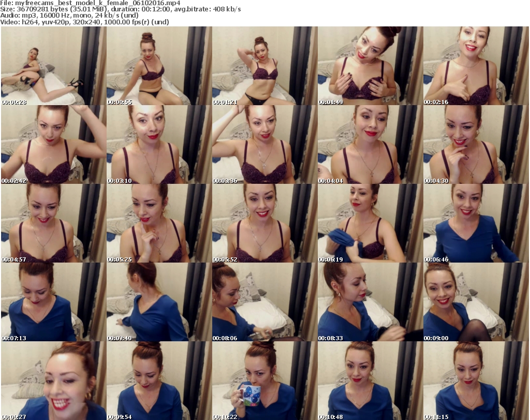Click the thumbnail timestamped 00:09:27
Viewport: 530px width, 420px height.
point(53,381)
